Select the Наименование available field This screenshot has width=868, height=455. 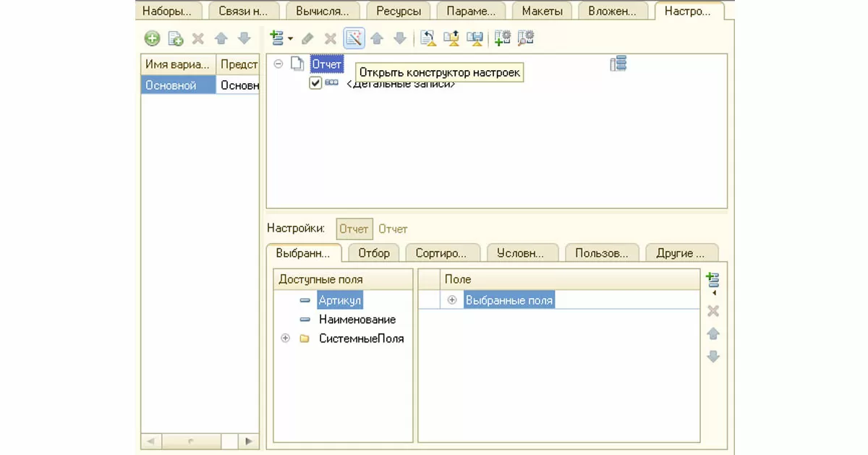[x=357, y=319]
